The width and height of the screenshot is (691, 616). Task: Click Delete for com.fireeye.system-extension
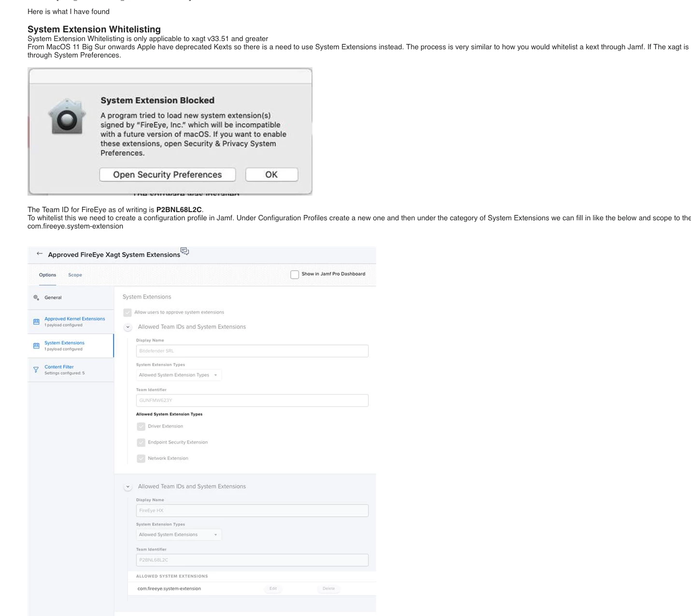[x=329, y=588]
